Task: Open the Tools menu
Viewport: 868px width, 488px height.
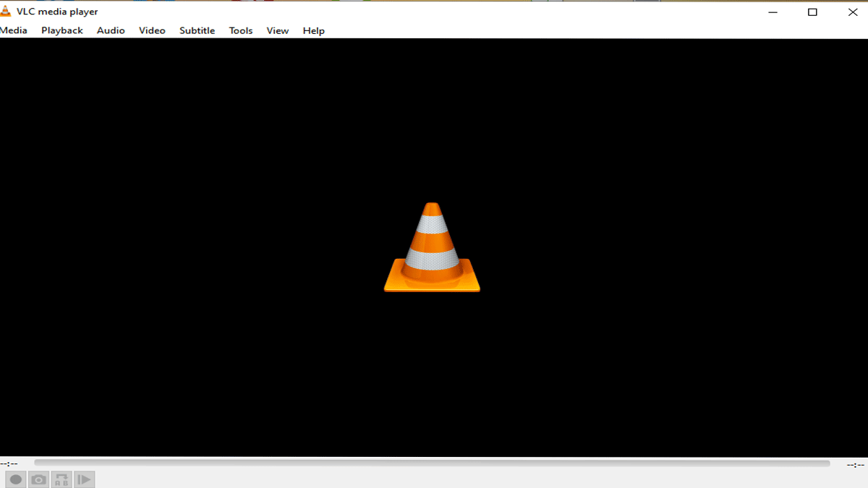Action: [x=241, y=30]
